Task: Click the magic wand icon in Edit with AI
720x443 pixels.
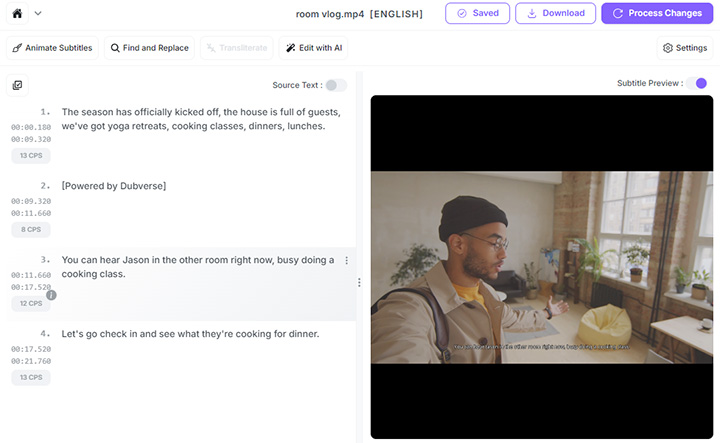Action: 291,48
